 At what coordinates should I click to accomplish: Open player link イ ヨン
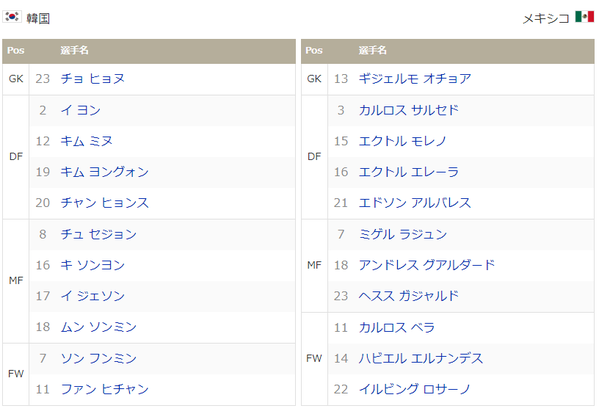pos(81,110)
